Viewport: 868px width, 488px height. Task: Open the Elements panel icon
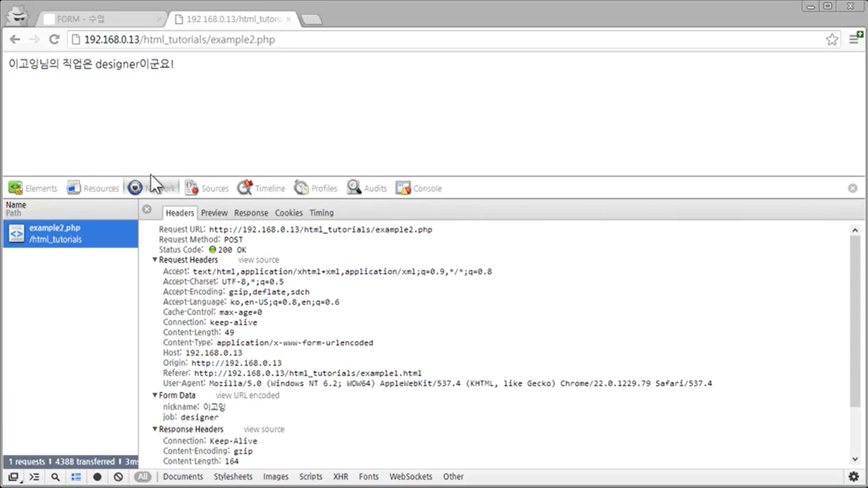click(x=15, y=188)
